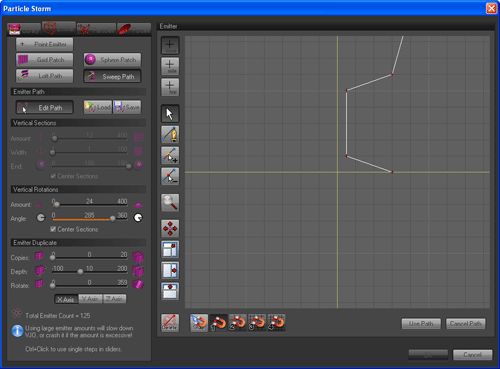Screen dimensions: 500x369
Task: Click the Total Emitter Count text
Action: (58, 316)
